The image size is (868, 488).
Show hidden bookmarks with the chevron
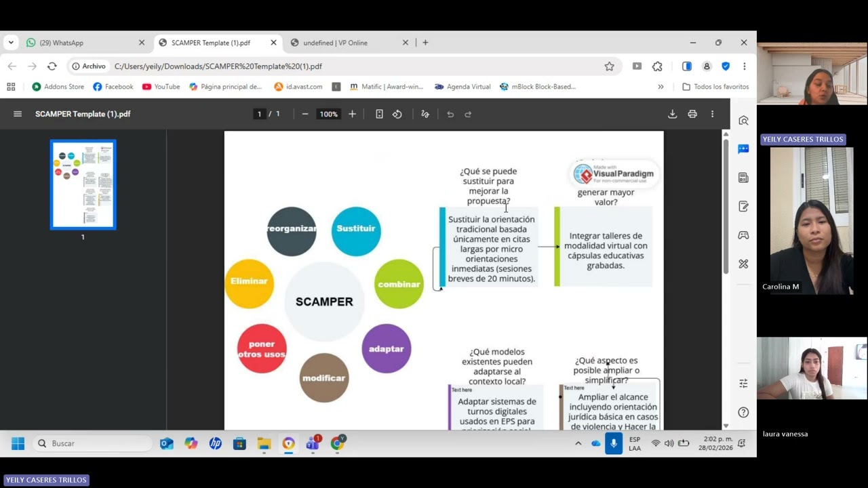(660, 87)
